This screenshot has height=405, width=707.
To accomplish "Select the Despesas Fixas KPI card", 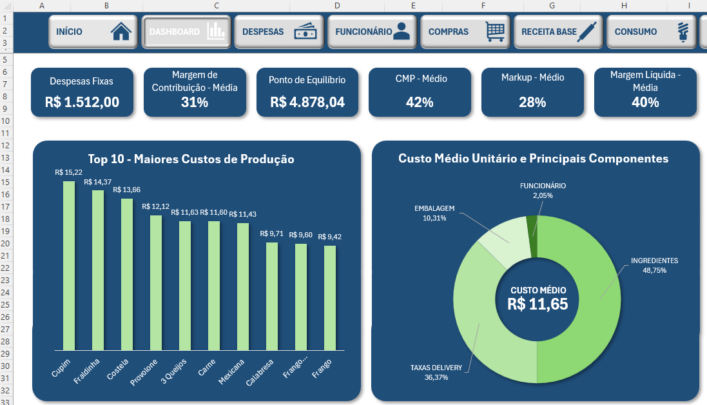I will pyautogui.click(x=83, y=92).
